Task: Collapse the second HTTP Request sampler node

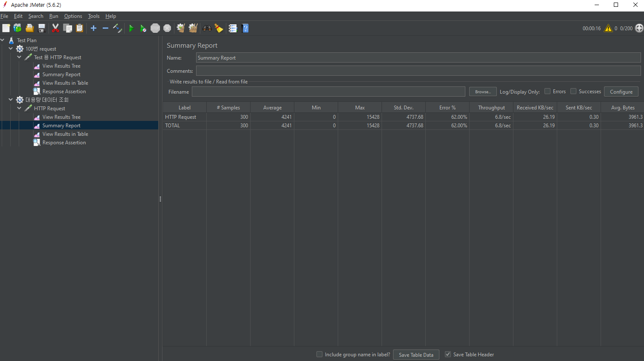Action: tap(19, 108)
